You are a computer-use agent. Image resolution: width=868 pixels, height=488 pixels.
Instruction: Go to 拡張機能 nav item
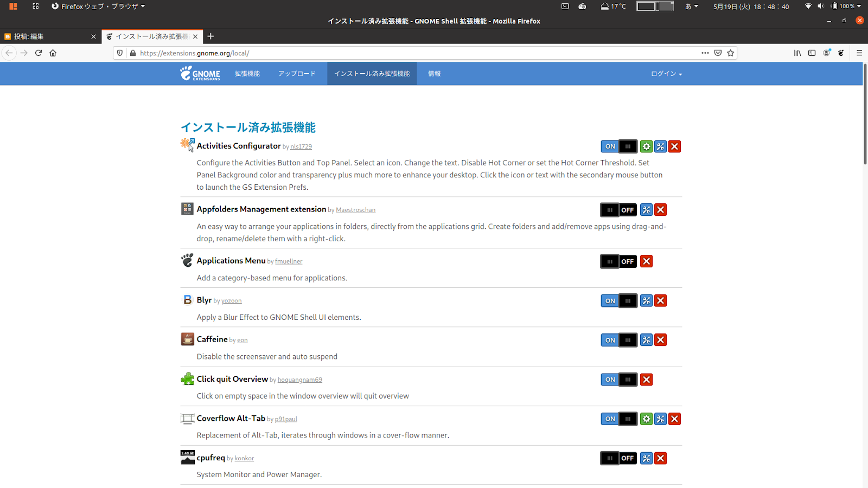point(247,74)
